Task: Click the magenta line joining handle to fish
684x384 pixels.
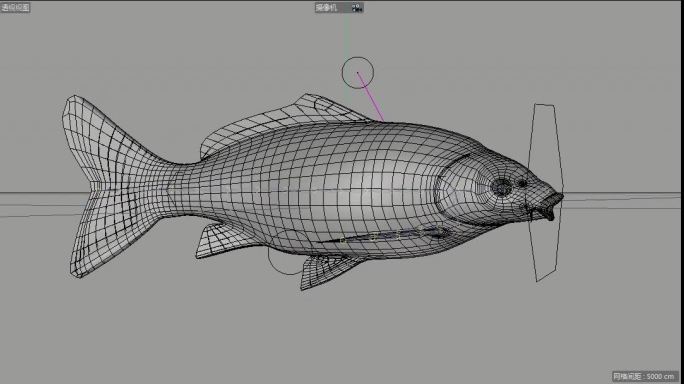Action: (371, 97)
